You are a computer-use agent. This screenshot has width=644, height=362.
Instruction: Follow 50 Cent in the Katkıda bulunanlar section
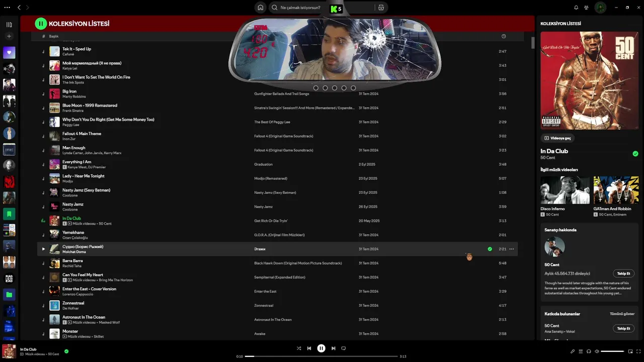(x=623, y=328)
